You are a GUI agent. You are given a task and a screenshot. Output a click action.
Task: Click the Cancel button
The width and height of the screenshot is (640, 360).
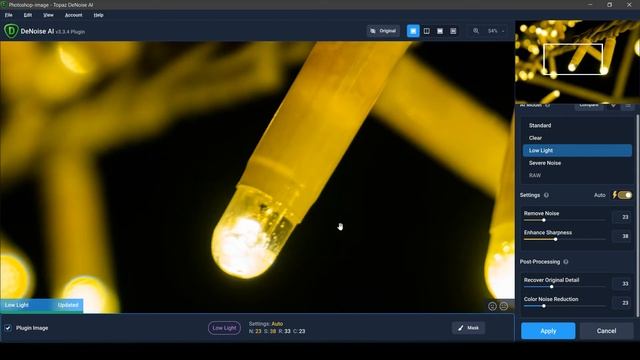point(607,331)
